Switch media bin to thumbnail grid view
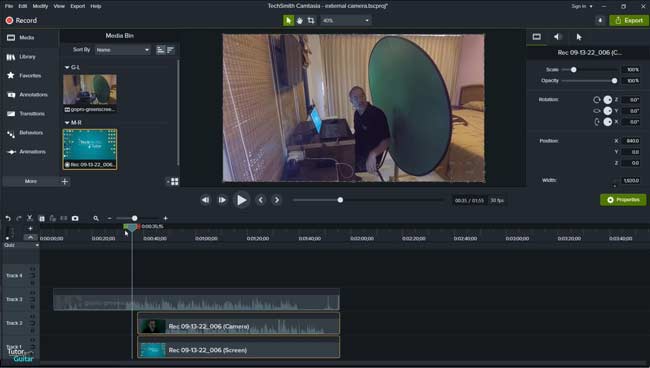The width and height of the screenshot is (650, 368). [x=175, y=182]
